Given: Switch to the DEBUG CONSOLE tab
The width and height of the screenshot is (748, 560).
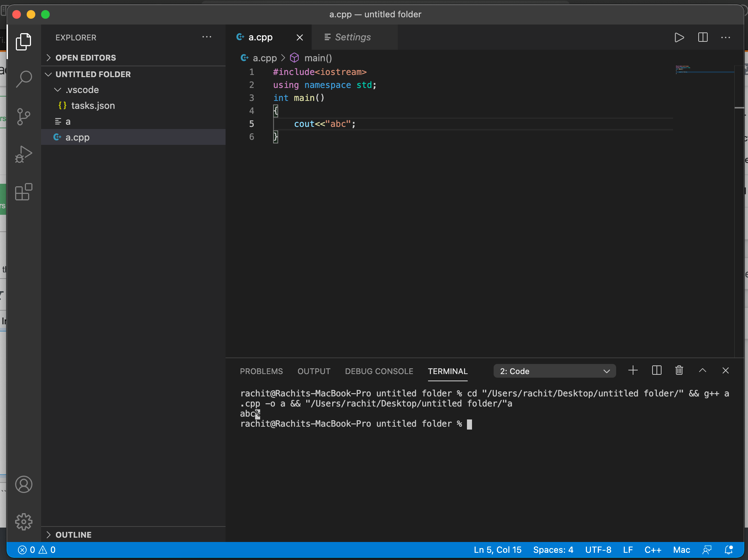Looking at the screenshot, I should coord(379,371).
